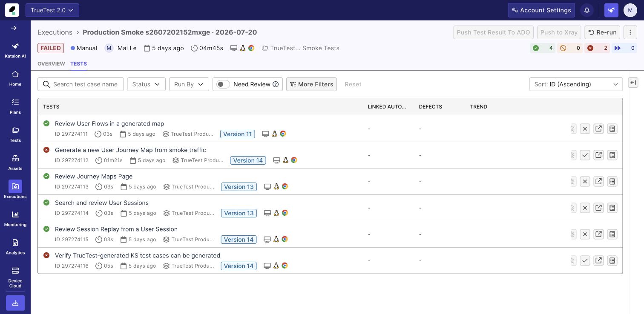
Task: Open the Analytics section
Action: click(x=15, y=247)
